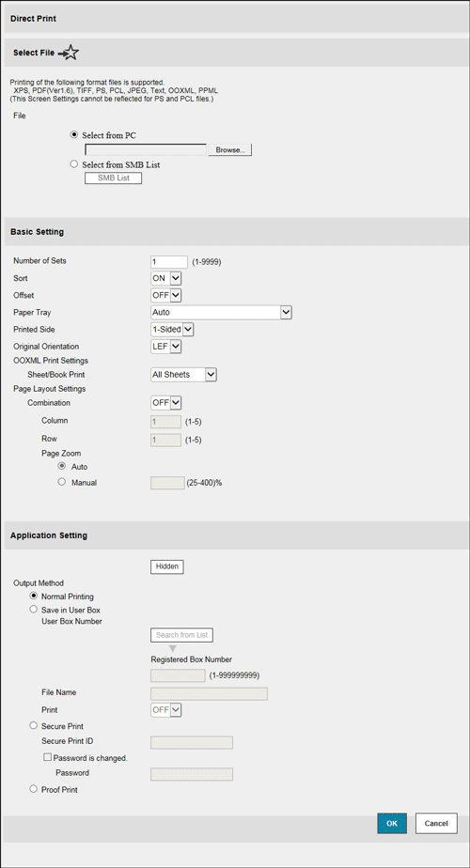
Task: Click the Number of Sets field
Action: (x=169, y=262)
